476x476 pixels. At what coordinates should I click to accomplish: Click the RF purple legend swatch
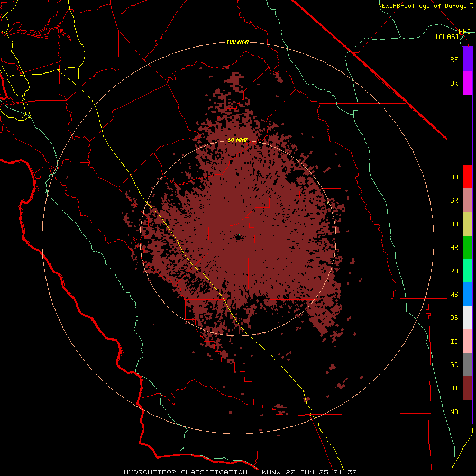click(x=467, y=59)
